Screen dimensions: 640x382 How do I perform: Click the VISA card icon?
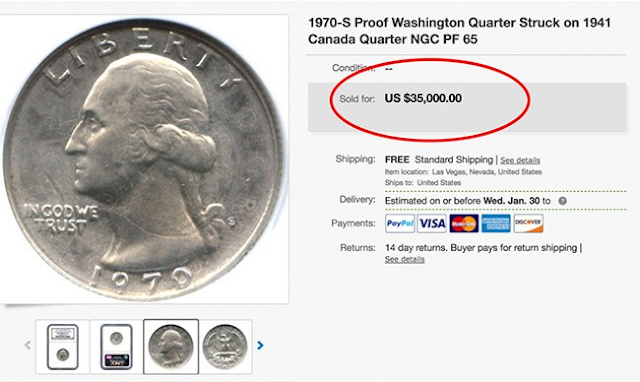point(432,223)
